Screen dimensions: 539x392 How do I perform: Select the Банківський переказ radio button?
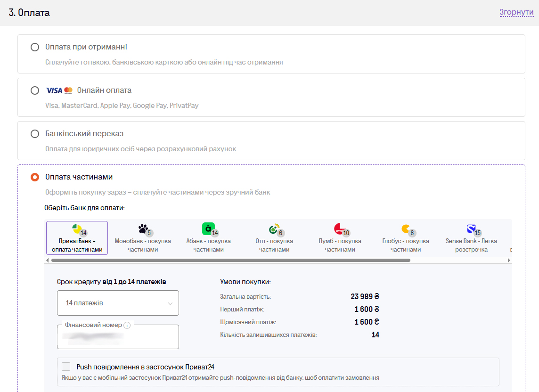tap(35, 134)
